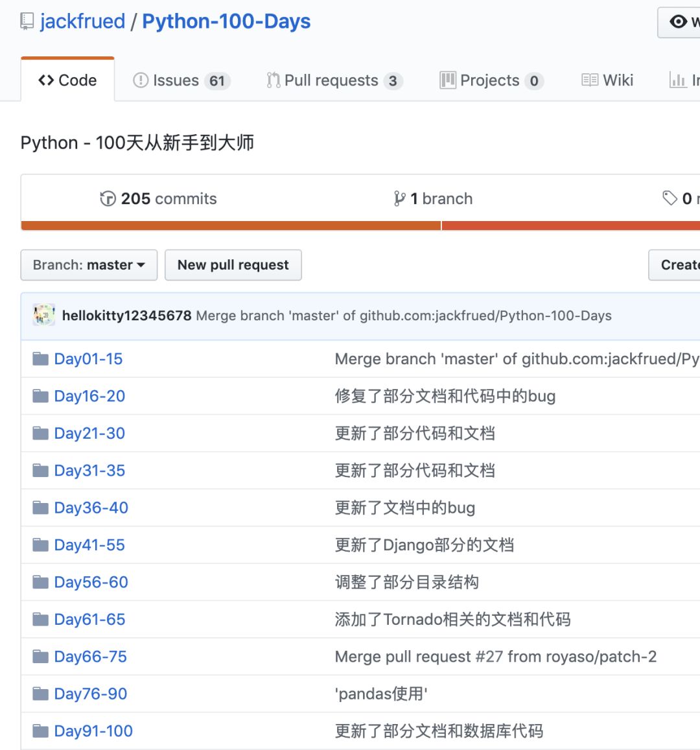Click the Issues count badge 61
The height and width of the screenshot is (750, 700).
(217, 81)
